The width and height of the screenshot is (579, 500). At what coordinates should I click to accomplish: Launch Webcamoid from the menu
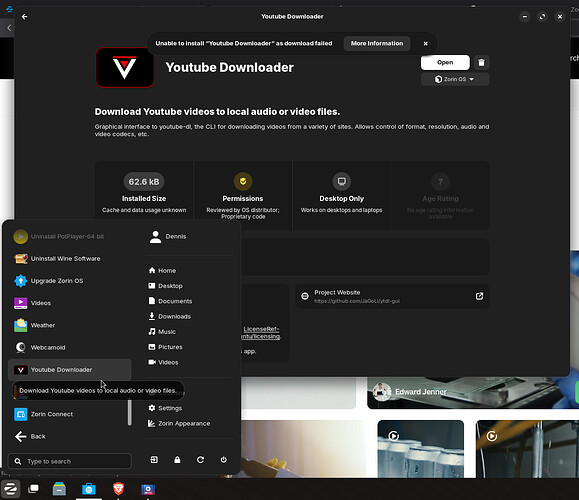click(x=69, y=347)
